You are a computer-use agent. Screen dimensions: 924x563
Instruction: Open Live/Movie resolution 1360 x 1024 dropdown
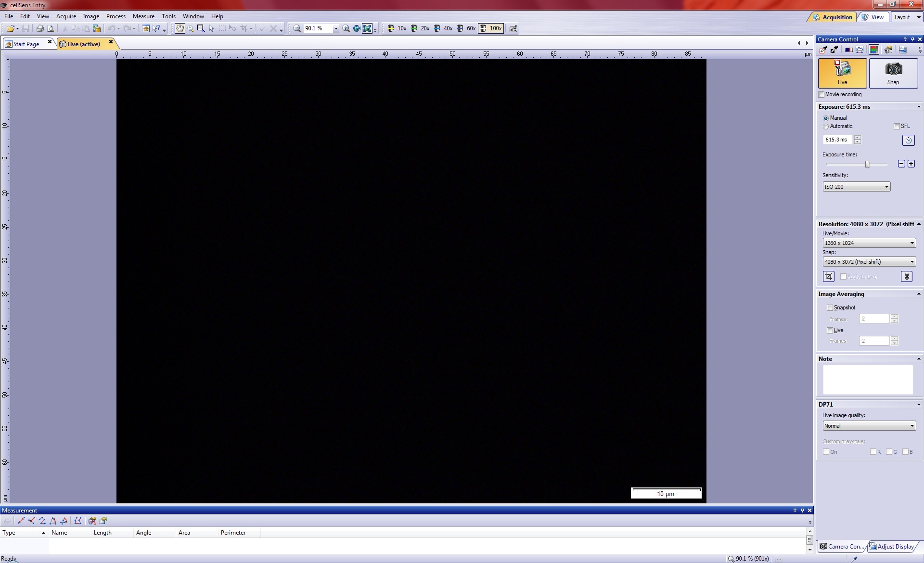[869, 243]
